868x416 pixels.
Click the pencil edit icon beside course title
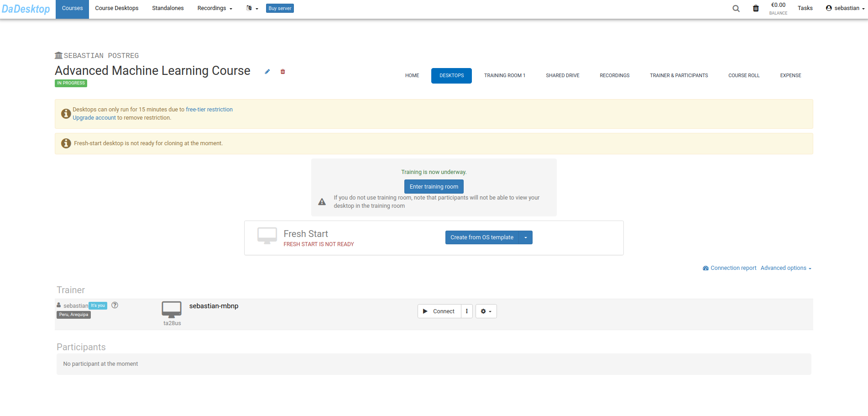click(267, 72)
